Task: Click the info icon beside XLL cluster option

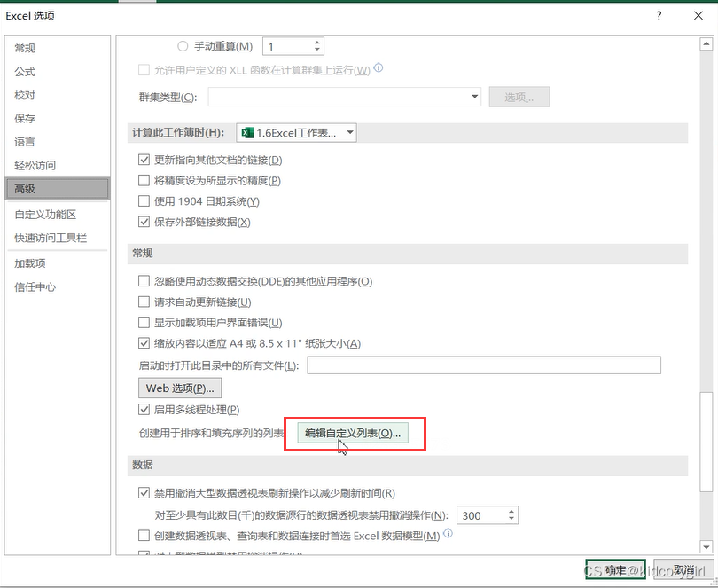Action: click(x=379, y=68)
